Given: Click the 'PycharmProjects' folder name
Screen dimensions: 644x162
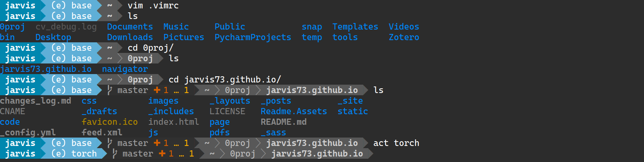Looking at the screenshot, I should pos(253,38).
